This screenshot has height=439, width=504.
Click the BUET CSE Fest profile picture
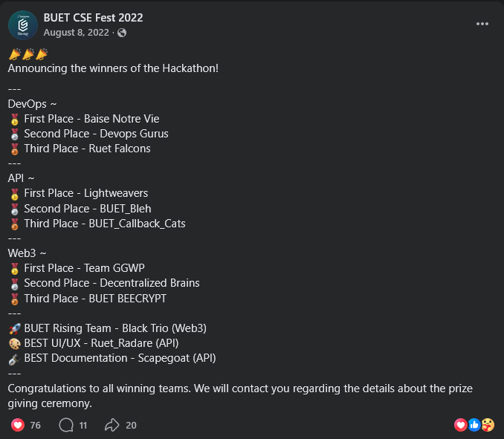(23, 25)
